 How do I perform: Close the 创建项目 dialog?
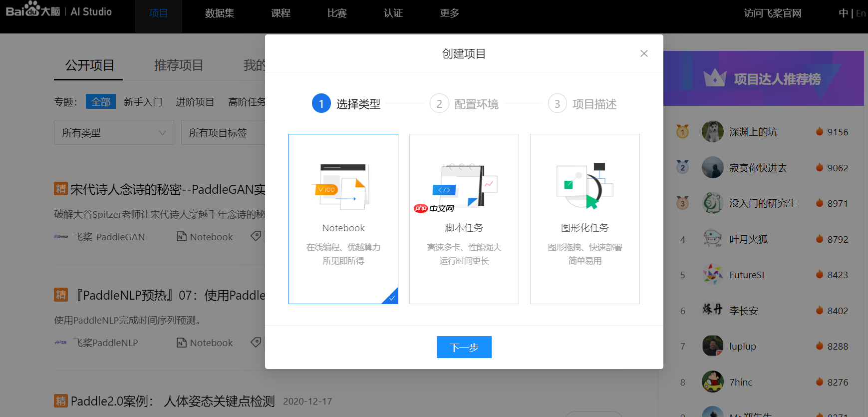pyautogui.click(x=644, y=53)
